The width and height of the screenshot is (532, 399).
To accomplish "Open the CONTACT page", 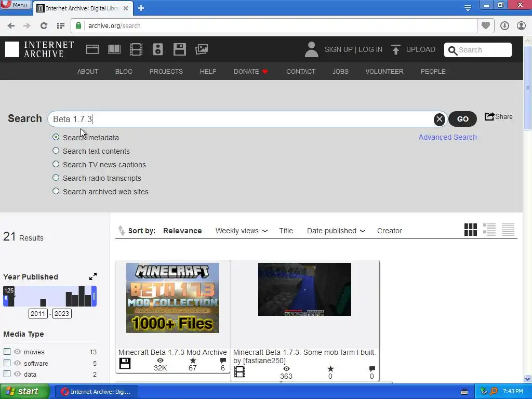I will 301,72.
